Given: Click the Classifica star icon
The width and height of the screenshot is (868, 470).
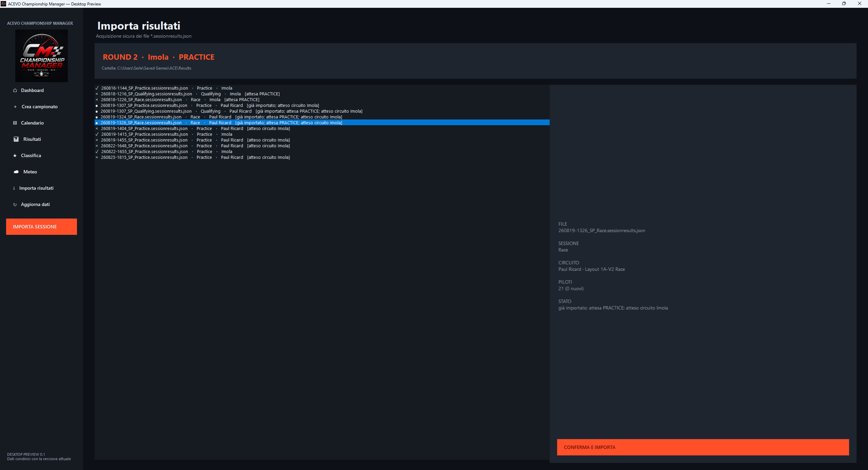Looking at the screenshot, I should click(x=15, y=155).
